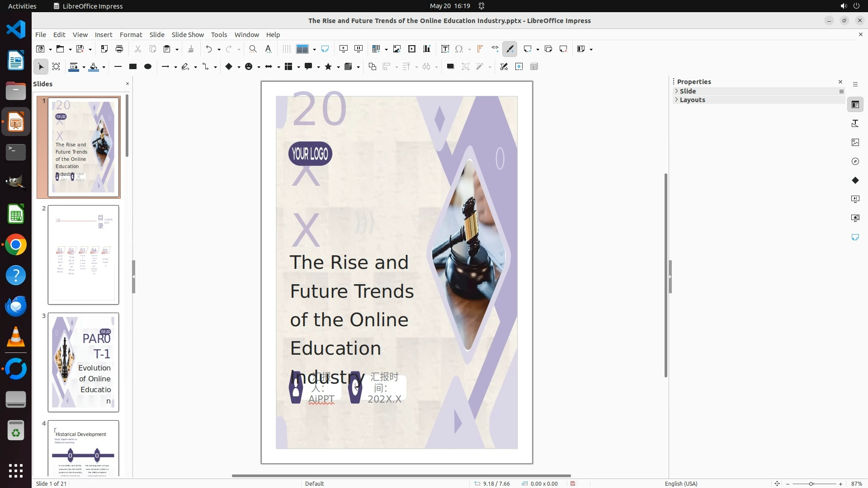868x488 pixels.
Task: Open the Gallery deck in sidebar
Action: pos(855,142)
